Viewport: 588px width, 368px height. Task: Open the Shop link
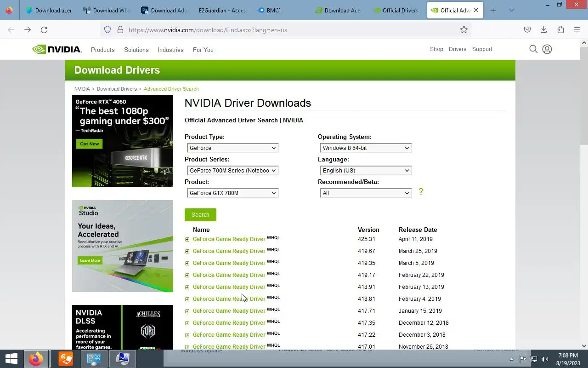point(436,49)
